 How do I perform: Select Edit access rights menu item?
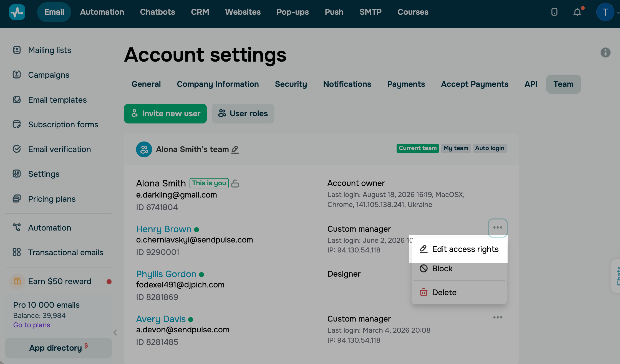[x=459, y=249]
